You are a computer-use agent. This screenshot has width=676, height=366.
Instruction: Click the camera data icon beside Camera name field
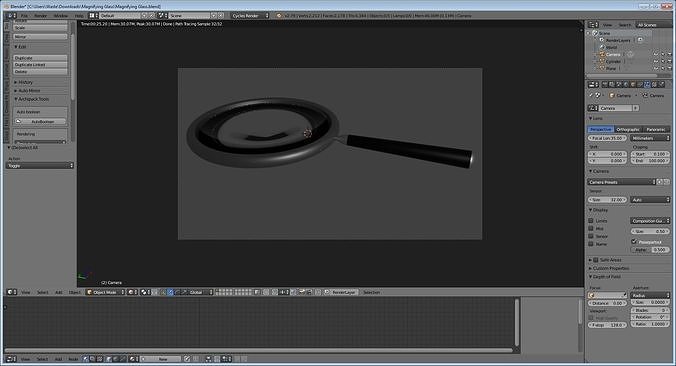(593, 108)
